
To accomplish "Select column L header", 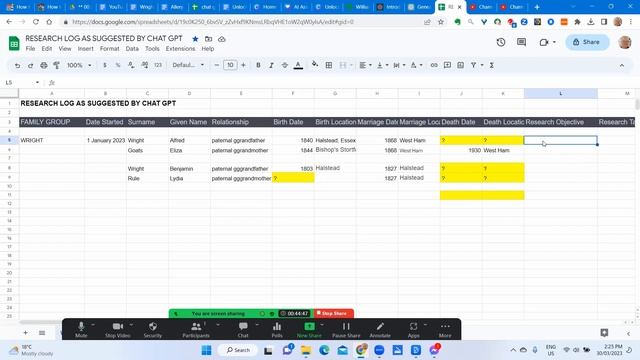I will click(x=560, y=93).
